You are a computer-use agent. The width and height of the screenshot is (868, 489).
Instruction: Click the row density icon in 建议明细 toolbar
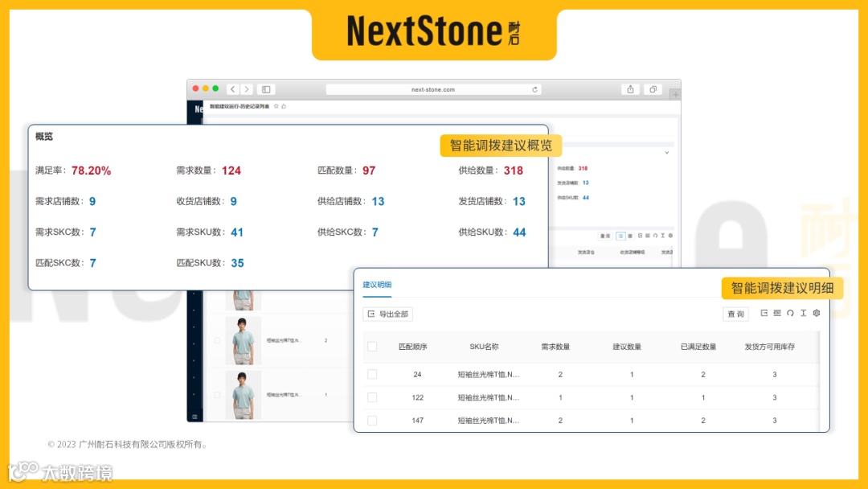(x=777, y=313)
